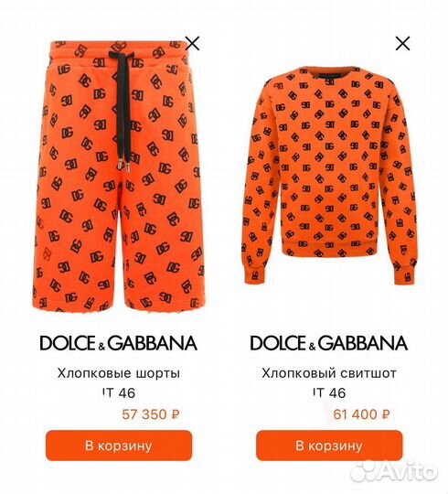Click the Dolce & Gabbana logo under shorts

pyautogui.click(x=119, y=343)
